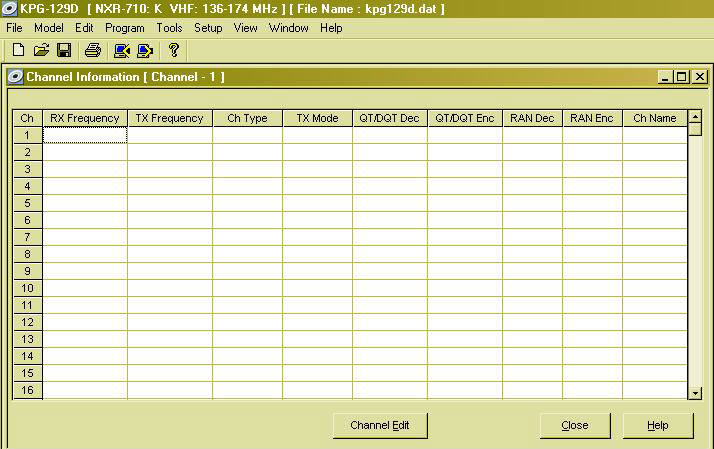Image resolution: width=714 pixels, height=449 pixels.
Task: Close Channel Information via X button
Action: pyautogui.click(x=699, y=77)
